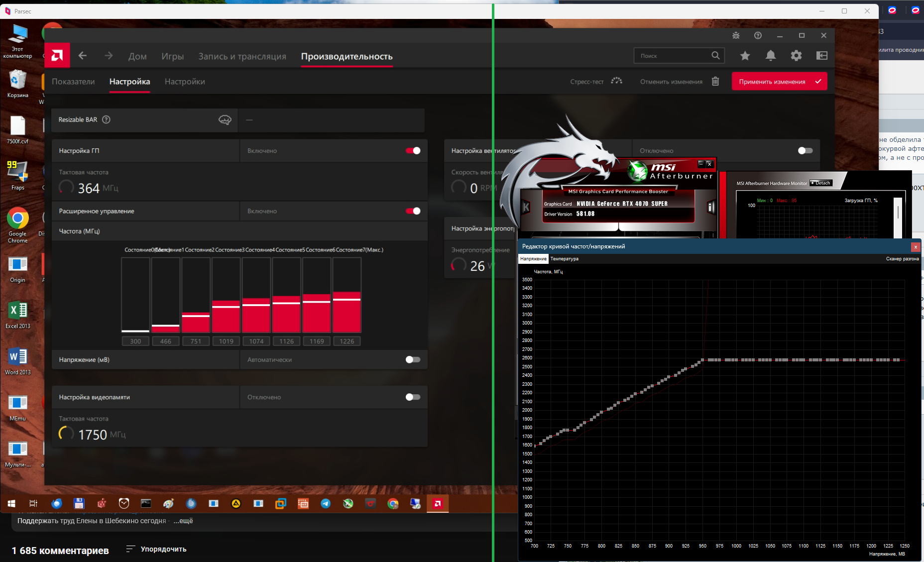Open the command prompt taskbar icon
Viewport: 924px width, 562px height.
point(146,504)
